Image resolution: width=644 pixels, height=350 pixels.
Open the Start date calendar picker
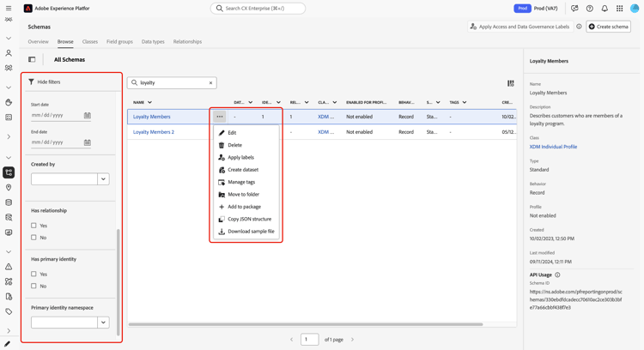[88, 115]
